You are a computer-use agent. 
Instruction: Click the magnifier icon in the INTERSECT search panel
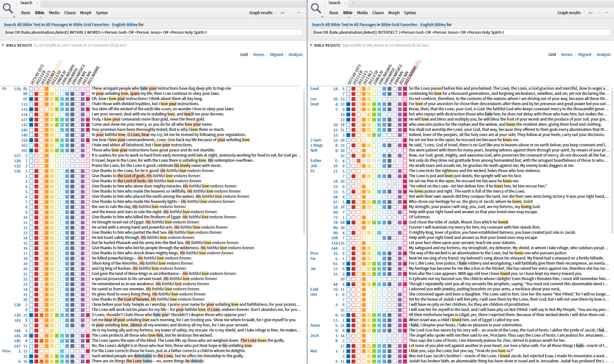[x=316, y=8]
